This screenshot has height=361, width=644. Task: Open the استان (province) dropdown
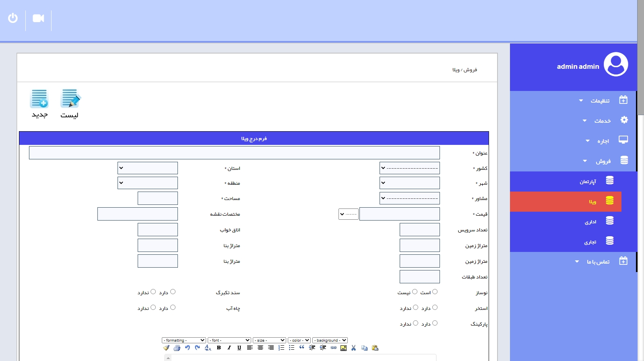pos(147,168)
